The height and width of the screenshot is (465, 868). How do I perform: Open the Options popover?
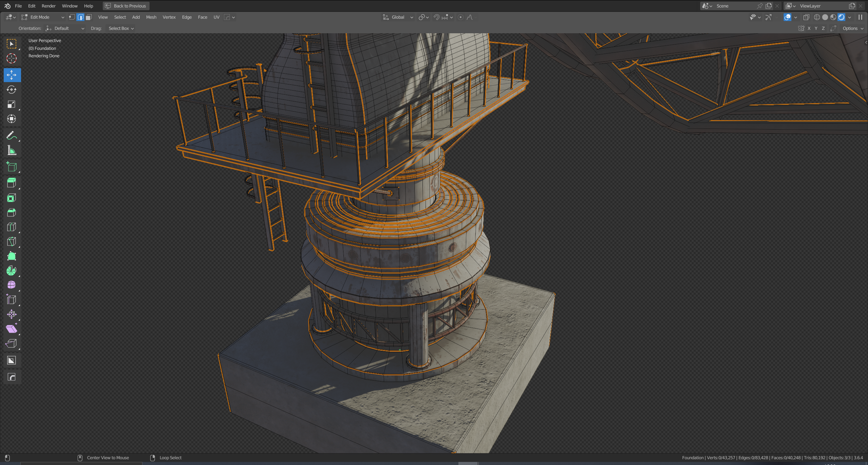coord(853,28)
